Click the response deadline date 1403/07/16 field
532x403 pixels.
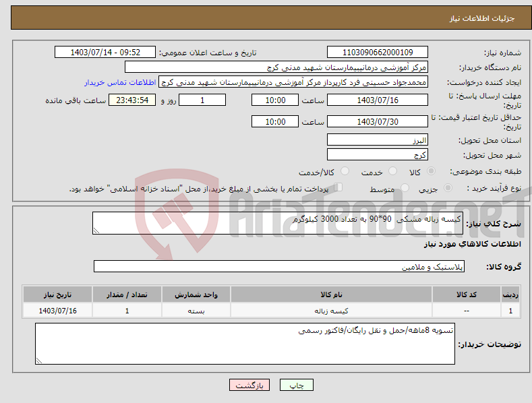pyautogui.click(x=378, y=100)
